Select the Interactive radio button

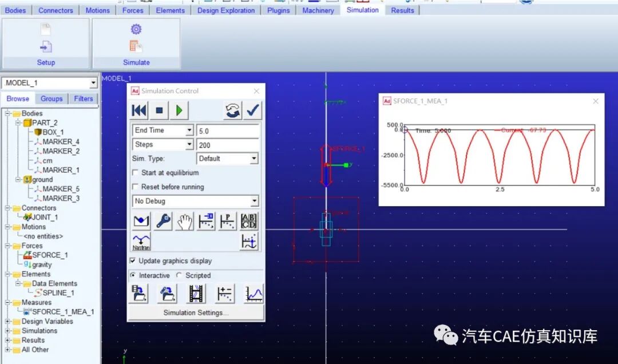[133, 275]
